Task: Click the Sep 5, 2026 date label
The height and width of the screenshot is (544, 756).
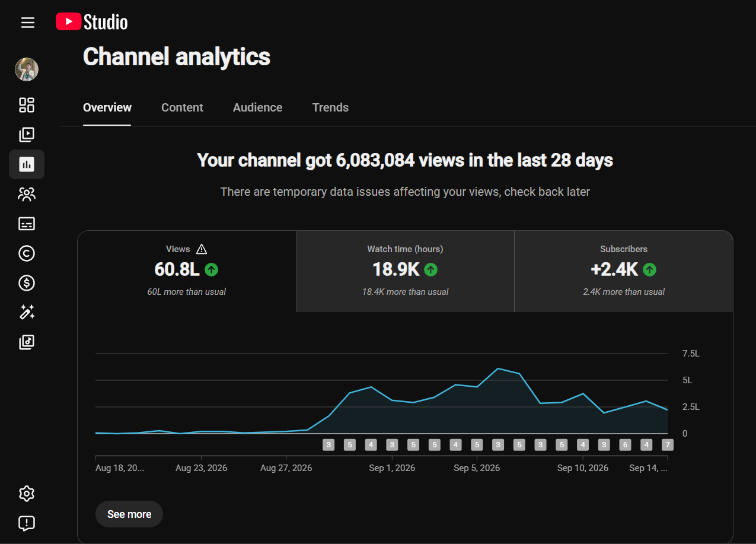Action: tap(477, 468)
